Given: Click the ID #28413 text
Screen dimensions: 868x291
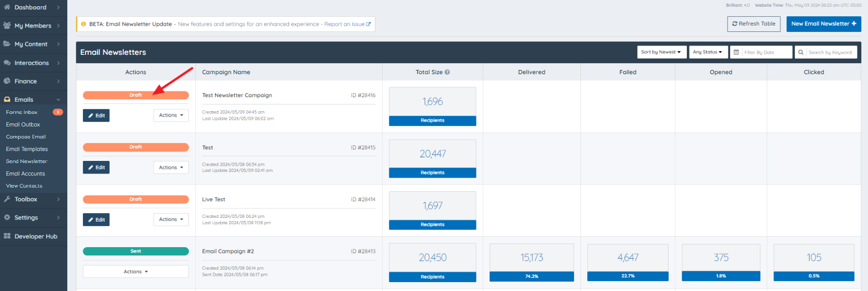Looking at the screenshot, I should (363, 251).
